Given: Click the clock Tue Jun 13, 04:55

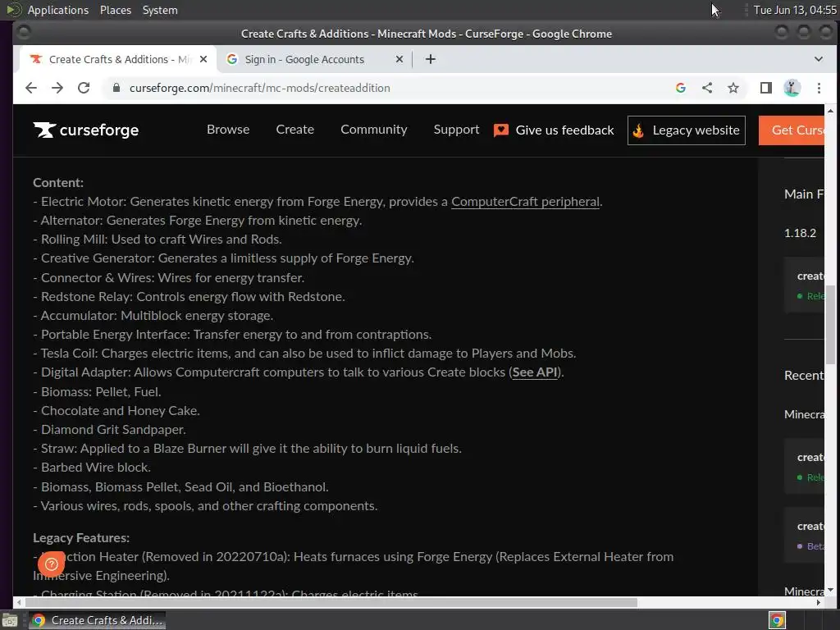Looking at the screenshot, I should [795, 10].
